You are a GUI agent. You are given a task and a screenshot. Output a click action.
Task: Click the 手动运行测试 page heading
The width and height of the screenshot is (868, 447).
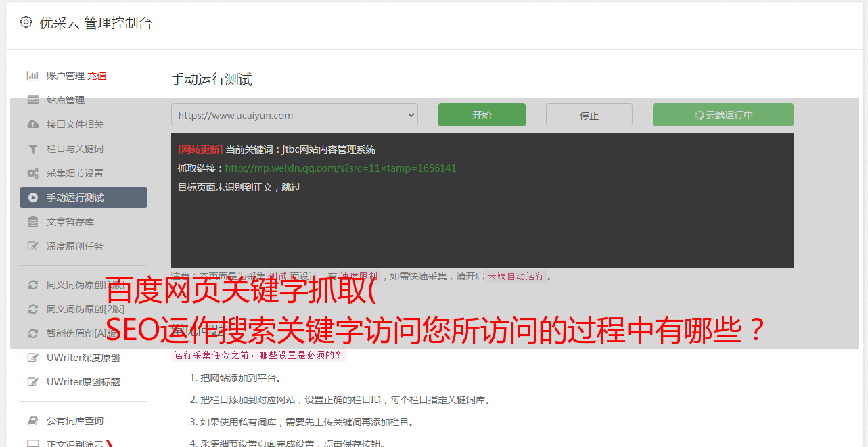tap(211, 80)
